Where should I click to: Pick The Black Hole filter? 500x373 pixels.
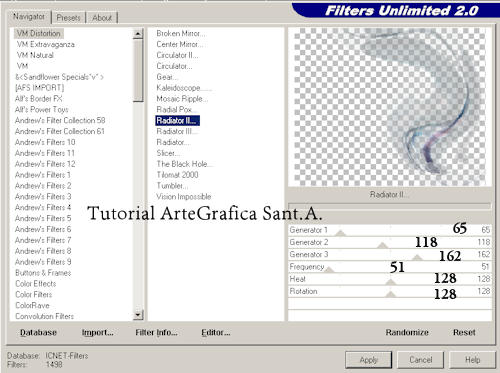(183, 164)
